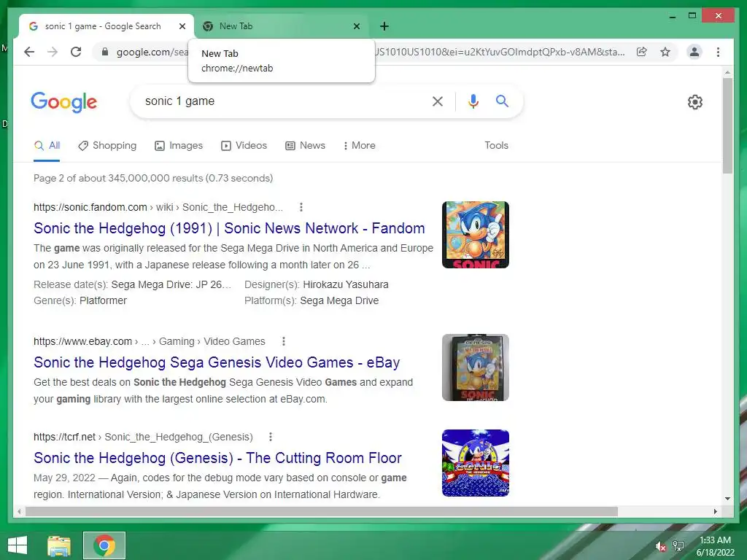
Task: Expand the More search filters menu
Action: 359,146
